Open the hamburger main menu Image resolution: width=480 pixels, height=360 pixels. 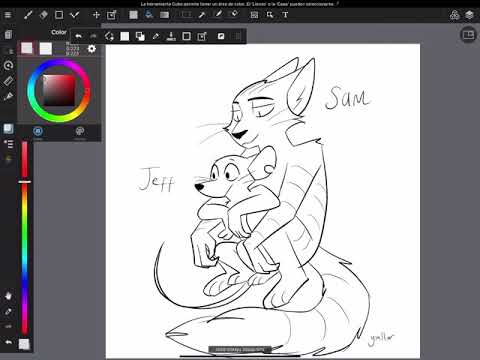[7, 15]
